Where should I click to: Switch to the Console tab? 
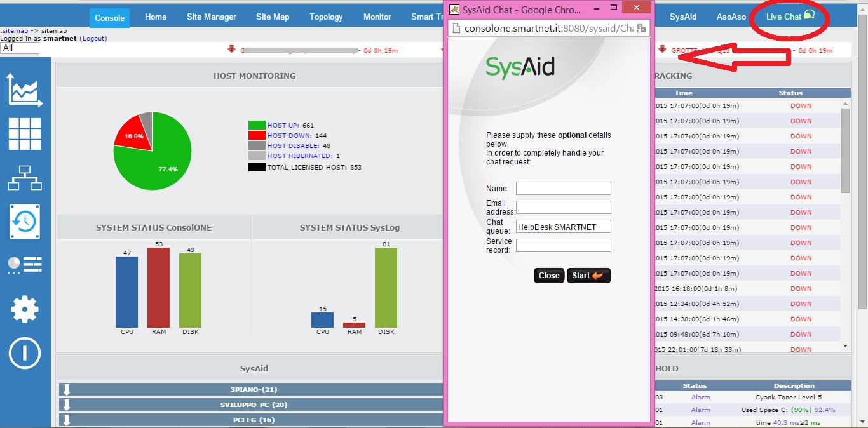coord(109,18)
